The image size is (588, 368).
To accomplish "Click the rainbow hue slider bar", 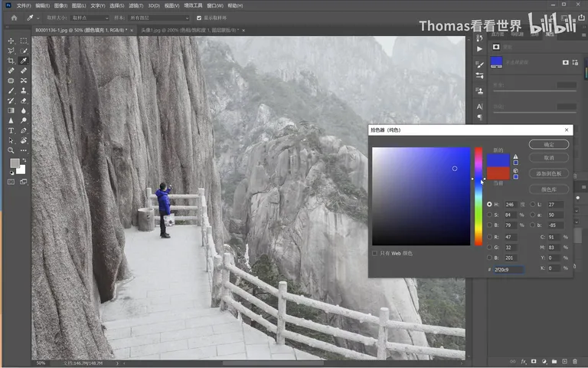I will [x=479, y=196].
